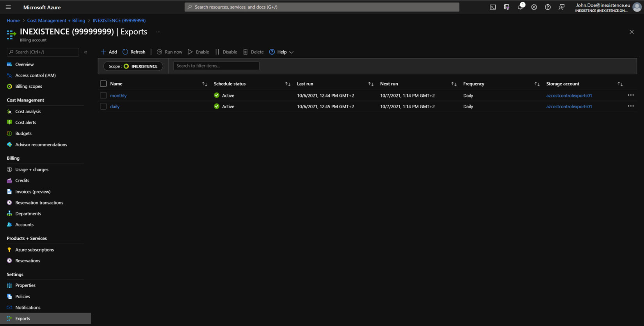Viewport: 644px width, 326px height.
Task: Click the Invoices (preview) icon
Action: click(9, 192)
